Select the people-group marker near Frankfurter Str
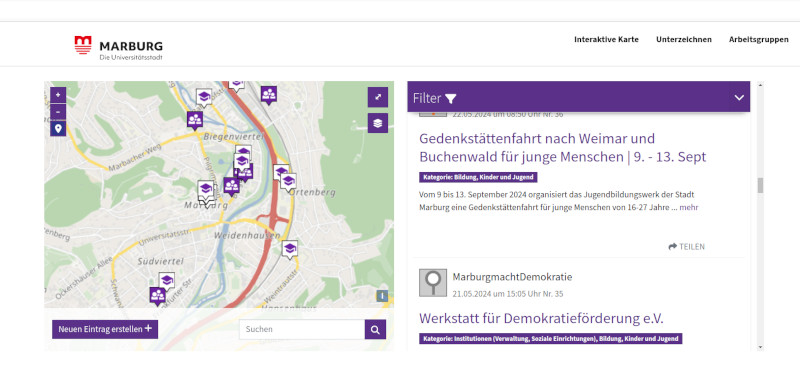This screenshot has width=800, height=390. 158,296
